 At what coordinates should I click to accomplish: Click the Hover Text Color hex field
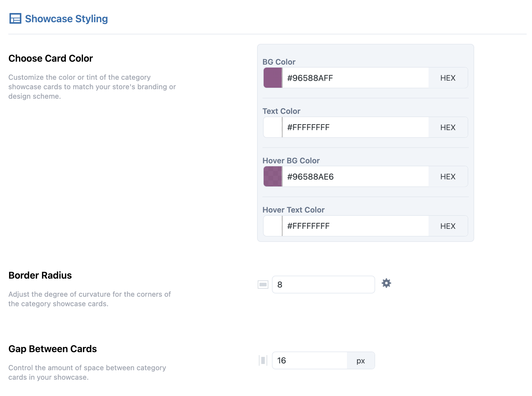coord(355,226)
